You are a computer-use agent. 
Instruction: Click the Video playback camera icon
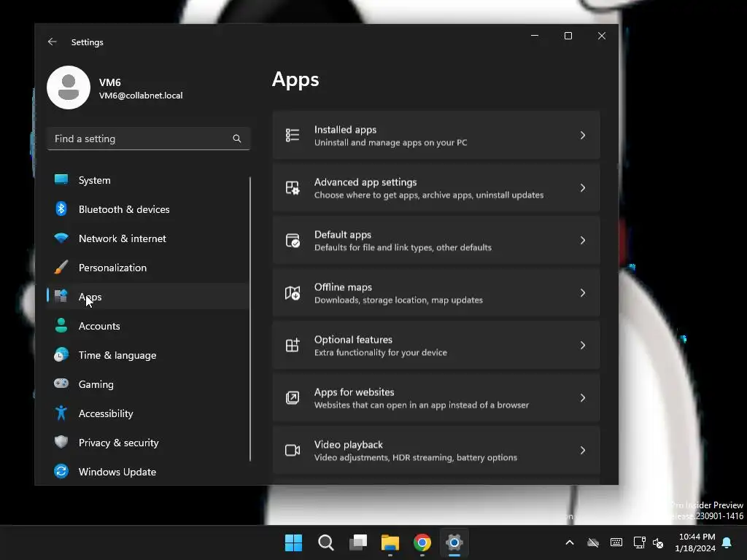click(293, 450)
